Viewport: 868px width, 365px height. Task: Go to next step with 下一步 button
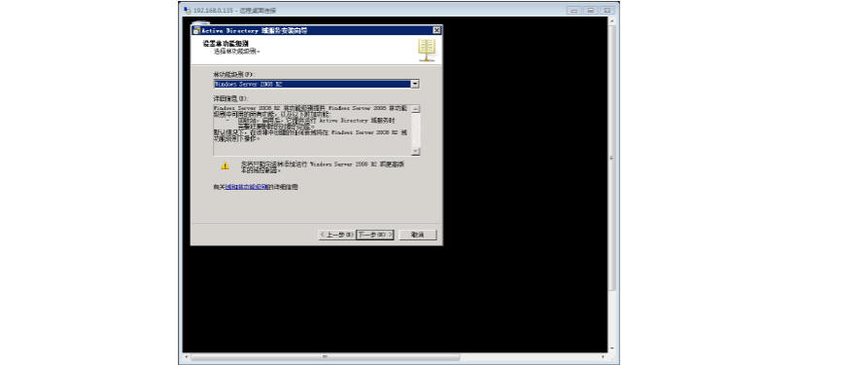[x=375, y=235]
